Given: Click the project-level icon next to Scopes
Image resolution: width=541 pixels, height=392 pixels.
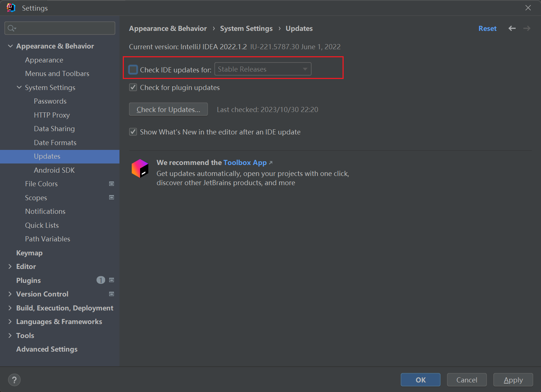Looking at the screenshot, I should click(111, 198).
